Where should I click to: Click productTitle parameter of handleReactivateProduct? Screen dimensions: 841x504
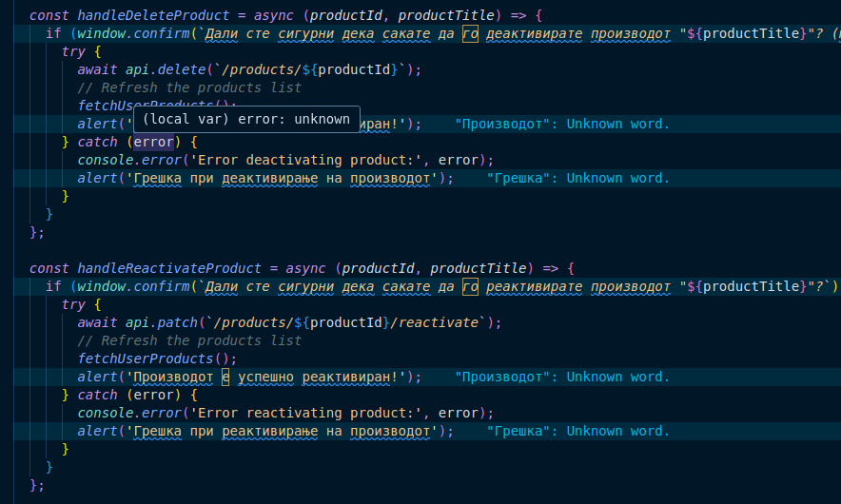pyautogui.click(x=478, y=268)
